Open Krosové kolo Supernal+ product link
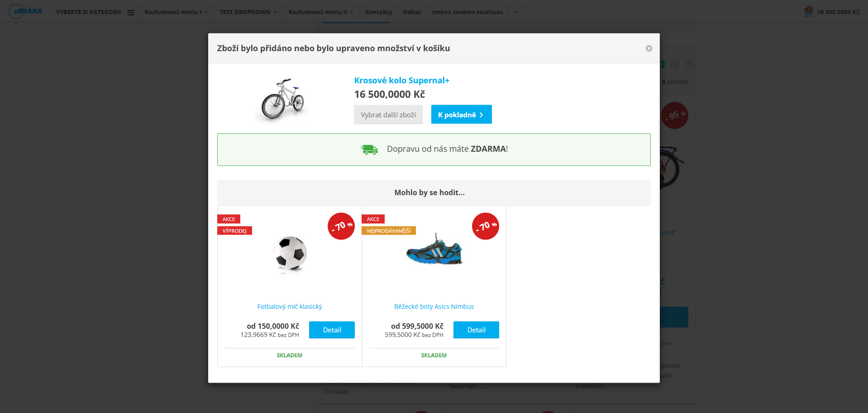 401,81
